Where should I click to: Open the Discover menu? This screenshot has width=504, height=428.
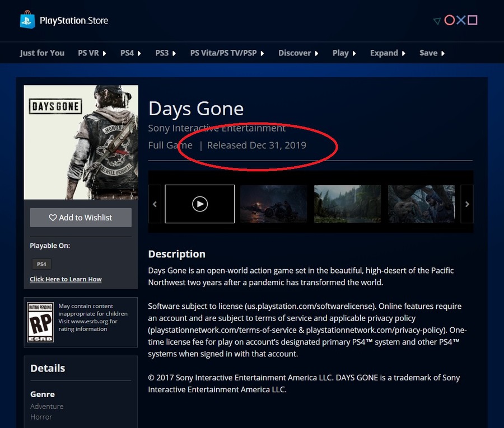pos(295,53)
